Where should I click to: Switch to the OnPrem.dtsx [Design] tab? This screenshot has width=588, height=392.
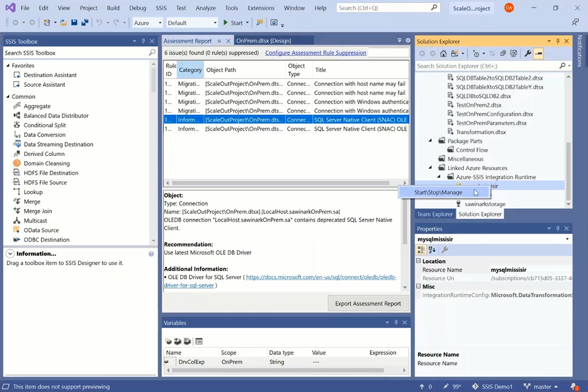263,41
